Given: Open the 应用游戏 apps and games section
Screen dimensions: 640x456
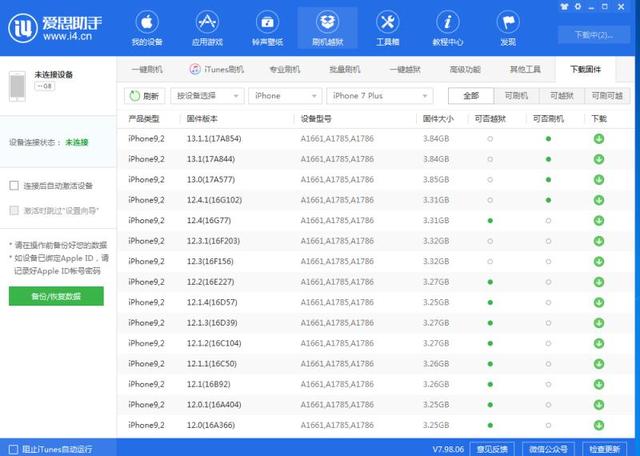Looking at the screenshot, I should [206, 28].
